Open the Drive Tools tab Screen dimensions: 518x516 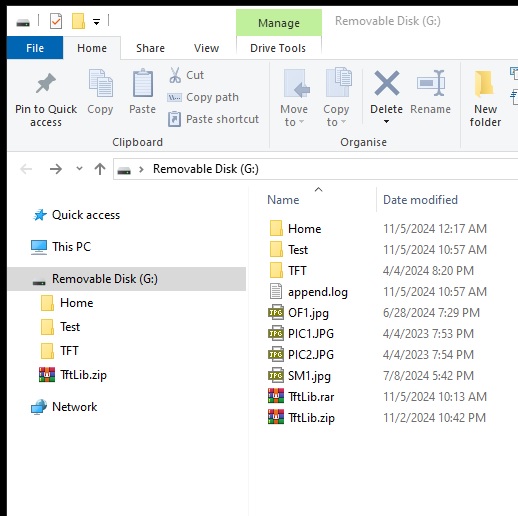point(278,48)
